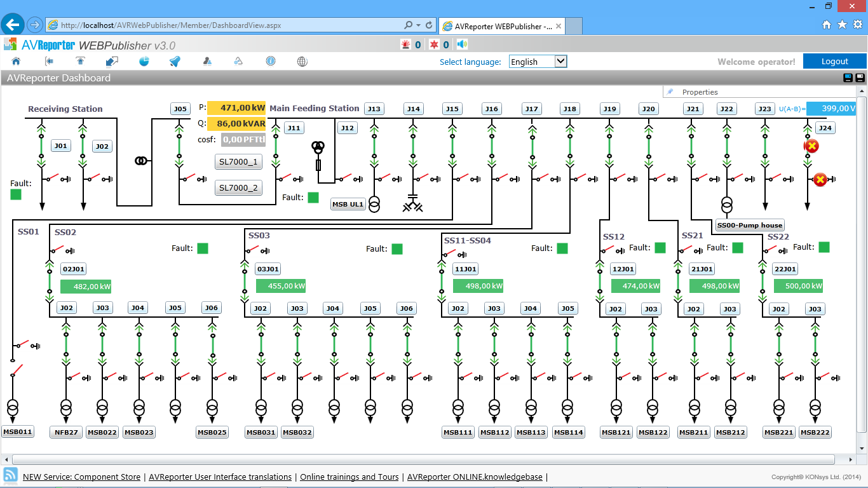Toggle the SS01 red disconnector switch

(17, 369)
